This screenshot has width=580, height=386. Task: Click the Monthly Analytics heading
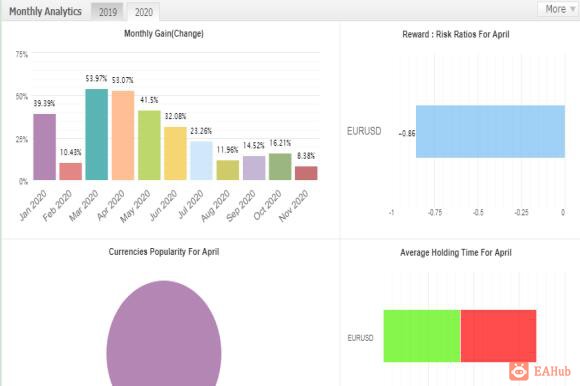pos(45,11)
